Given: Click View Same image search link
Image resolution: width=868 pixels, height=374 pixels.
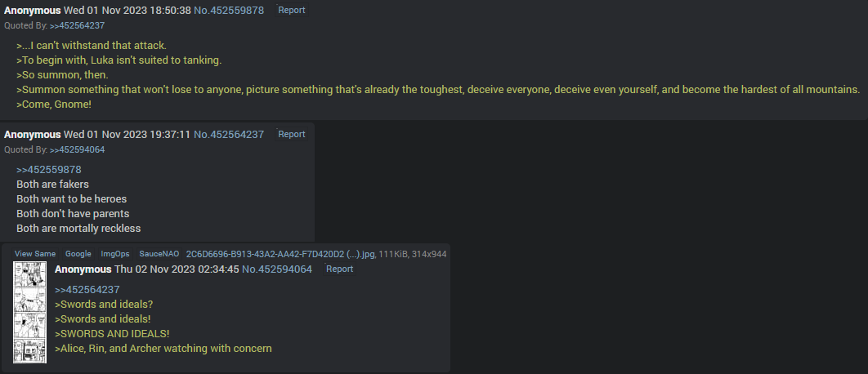Looking at the screenshot, I should pyautogui.click(x=35, y=254).
